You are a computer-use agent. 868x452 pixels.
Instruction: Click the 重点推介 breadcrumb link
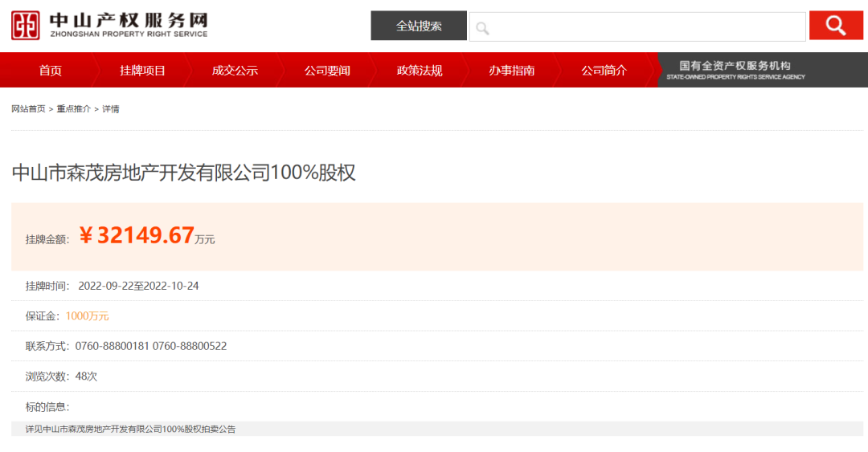[x=74, y=109]
